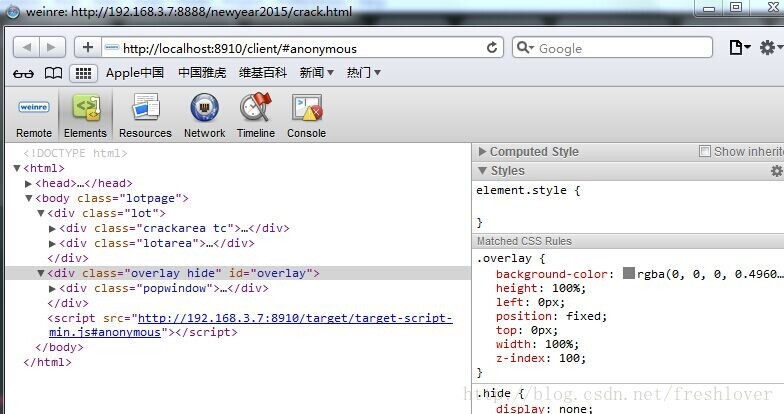Collapse the html node
This screenshot has width=784, height=414.
17,168
